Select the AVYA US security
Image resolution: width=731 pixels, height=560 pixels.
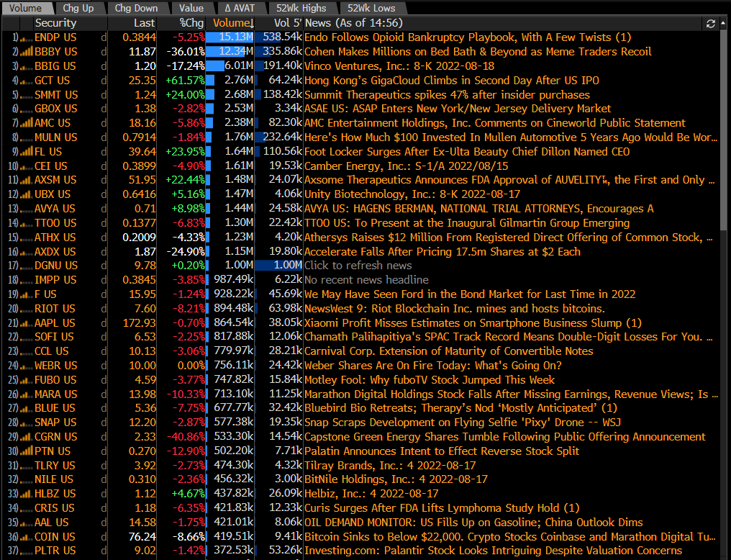[55, 209]
